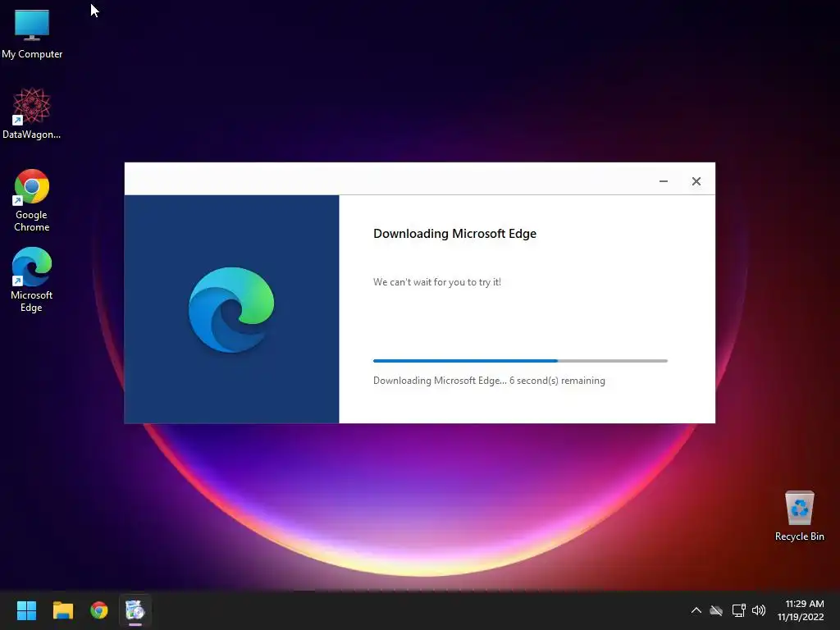
Task: Open the clock showing 11:29 AM
Action: coord(801,610)
